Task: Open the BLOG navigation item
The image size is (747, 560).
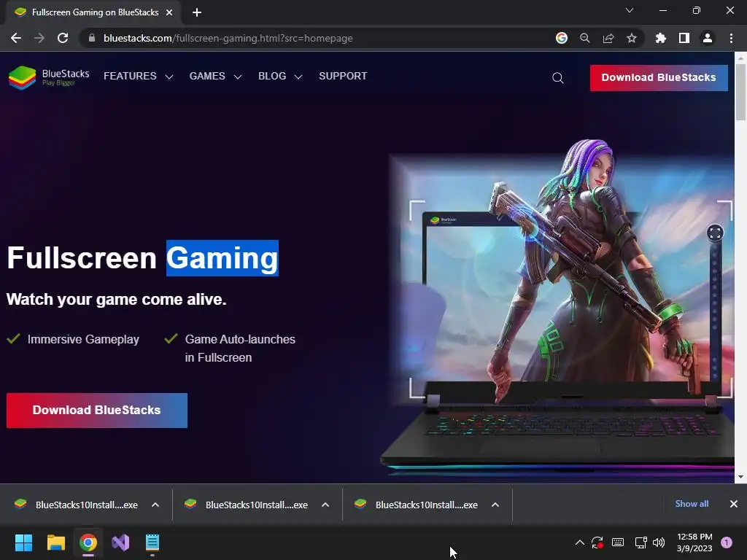Action: (x=272, y=76)
